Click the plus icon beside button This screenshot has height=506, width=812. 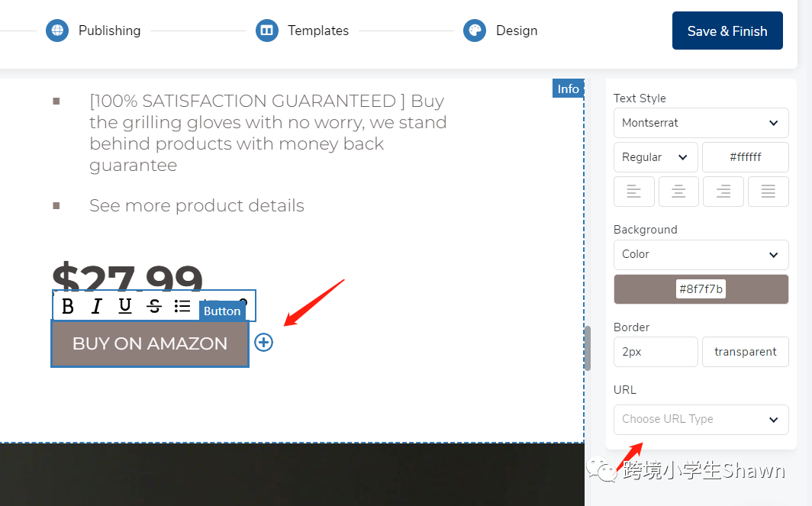pyautogui.click(x=263, y=343)
